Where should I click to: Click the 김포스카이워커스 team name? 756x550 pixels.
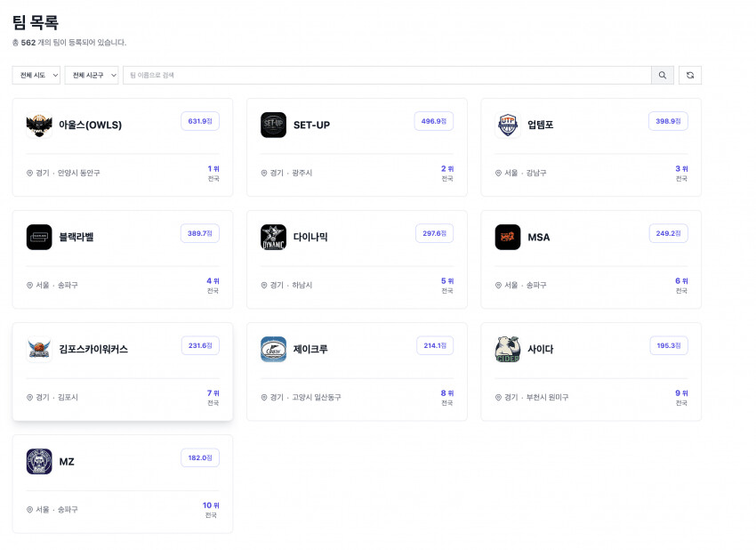93,350
